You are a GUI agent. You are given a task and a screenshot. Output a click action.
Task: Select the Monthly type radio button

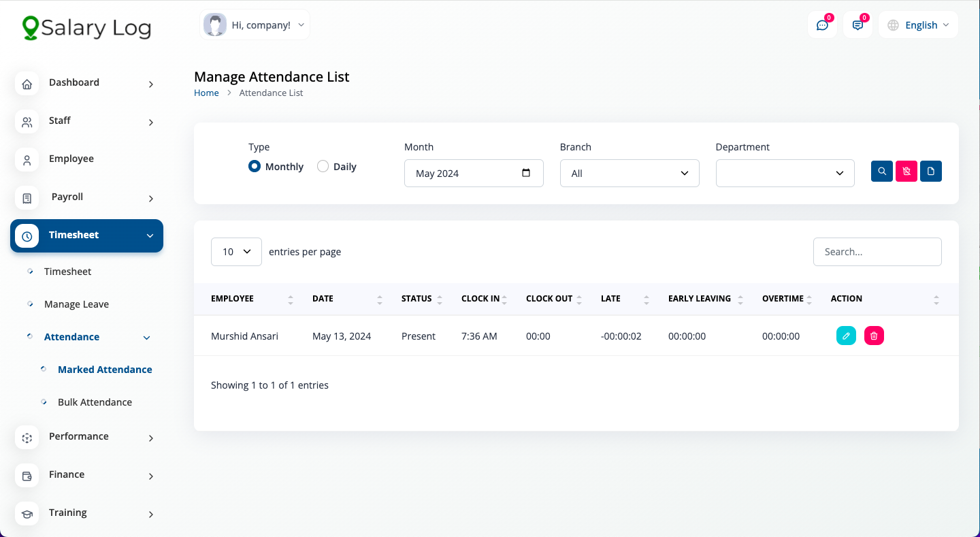point(255,166)
